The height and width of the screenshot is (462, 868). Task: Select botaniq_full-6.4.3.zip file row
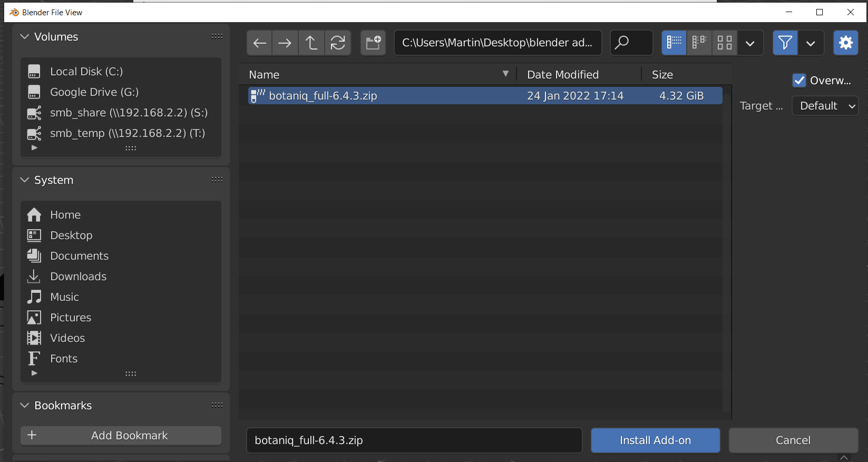pyautogui.click(x=485, y=96)
